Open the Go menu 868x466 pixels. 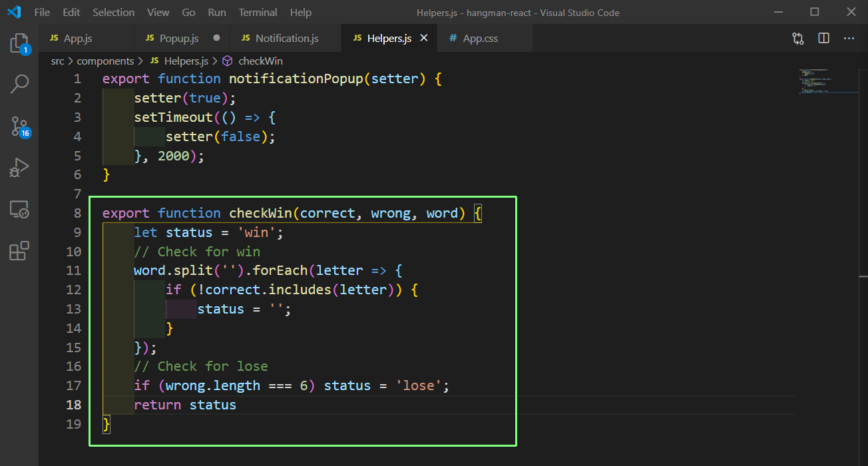point(188,13)
